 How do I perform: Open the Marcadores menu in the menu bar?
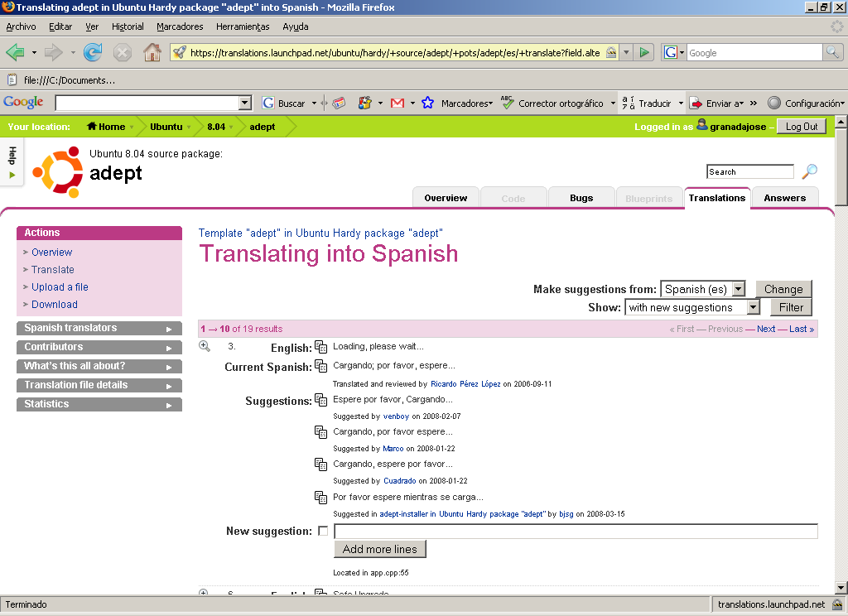click(180, 26)
